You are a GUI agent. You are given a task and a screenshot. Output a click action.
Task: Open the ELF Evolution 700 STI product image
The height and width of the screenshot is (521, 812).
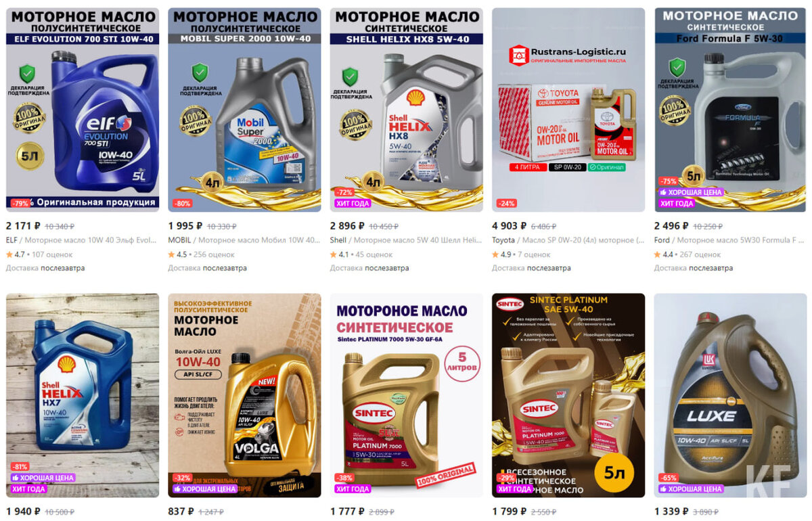(83, 110)
